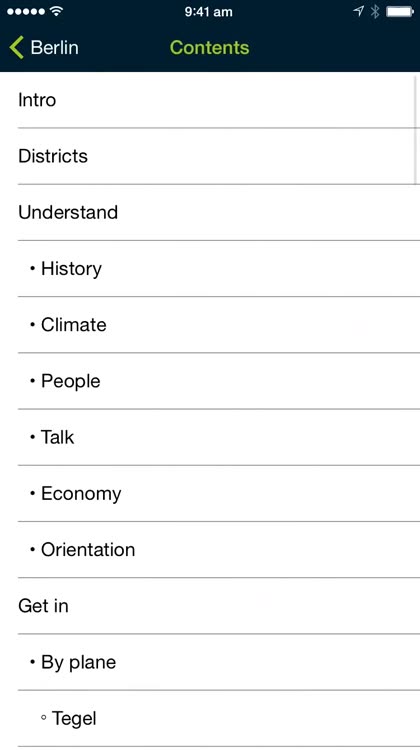Click the vertical scrollbar indicator
The width and height of the screenshot is (420, 750).
[x=417, y=129]
